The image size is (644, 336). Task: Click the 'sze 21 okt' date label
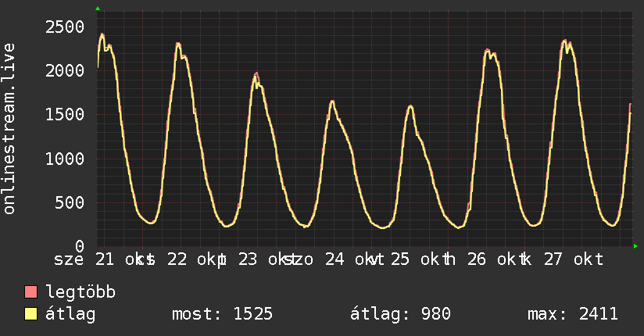point(104,259)
